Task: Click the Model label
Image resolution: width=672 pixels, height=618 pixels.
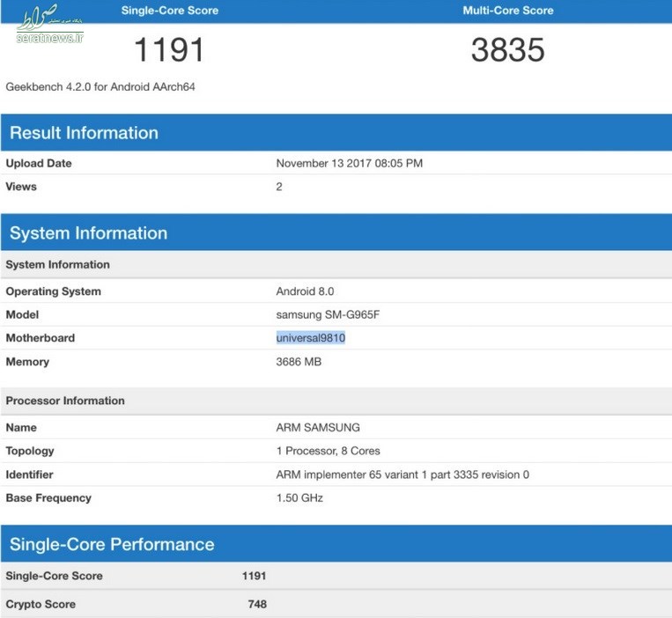Action: pyautogui.click(x=22, y=315)
